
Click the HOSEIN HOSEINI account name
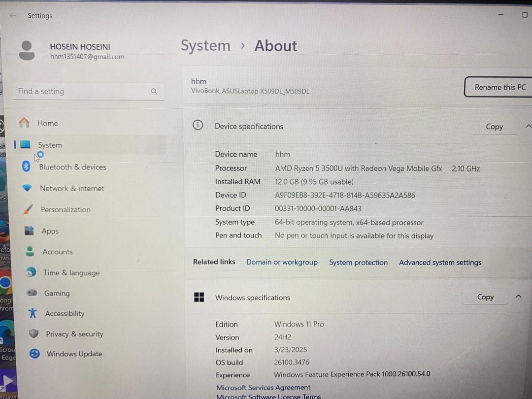tap(80, 46)
